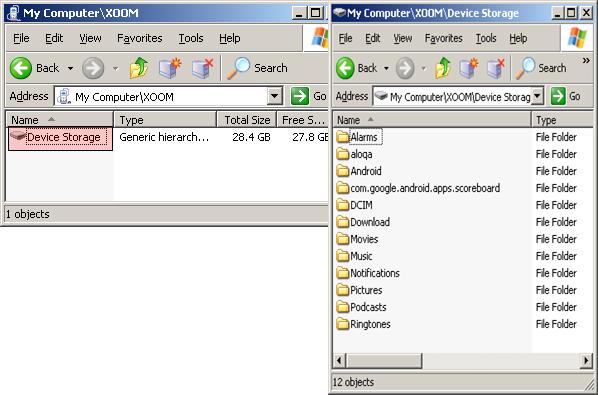Select the Device Storage drive item
This screenshot has height=395, width=598.
pos(60,138)
